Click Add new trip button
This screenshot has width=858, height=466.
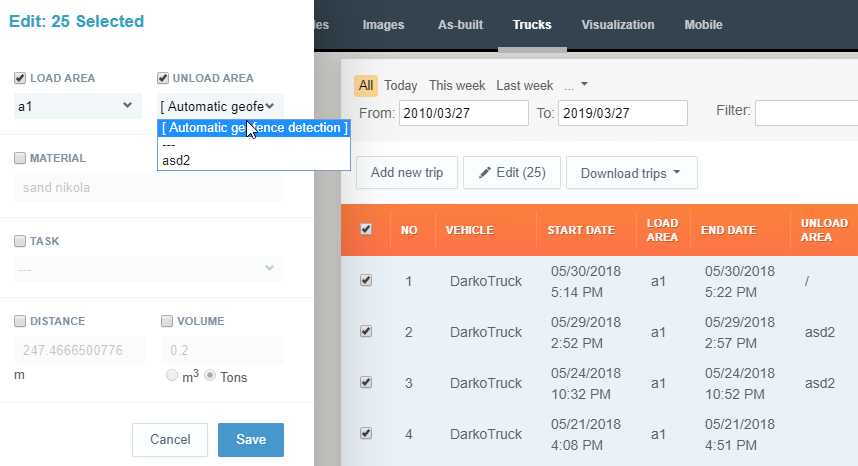407,173
